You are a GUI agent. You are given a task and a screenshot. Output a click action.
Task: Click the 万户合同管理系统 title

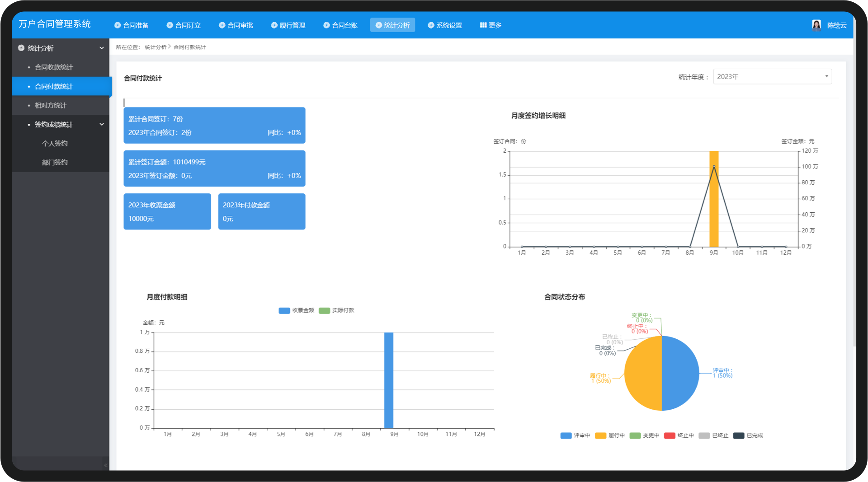55,24
